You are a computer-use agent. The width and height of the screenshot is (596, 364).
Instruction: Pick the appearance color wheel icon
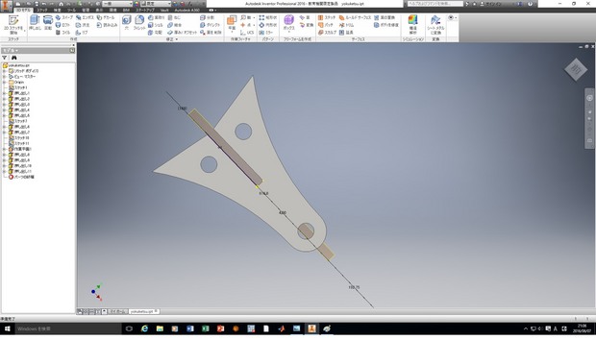(137, 4)
